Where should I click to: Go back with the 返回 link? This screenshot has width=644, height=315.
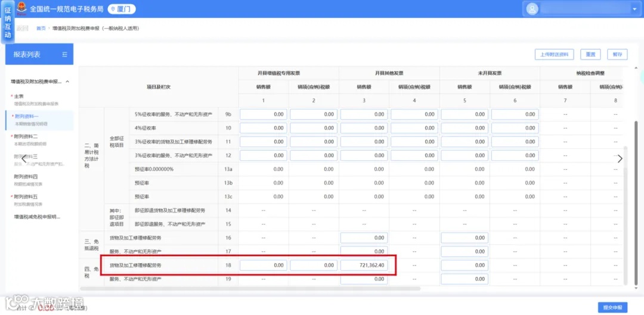tap(22, 29)
